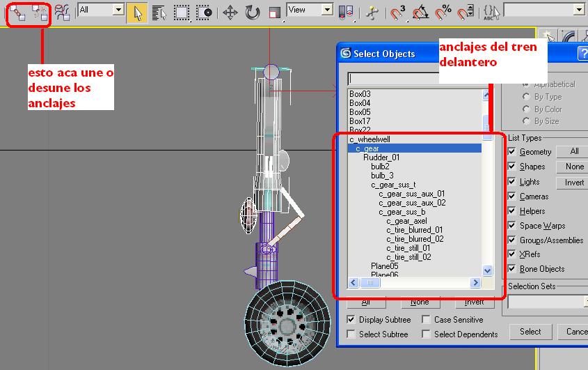This screenshot has width=588, height=370.
Task: Choose the Select and Move tool
Action: [x=230, y=12]
